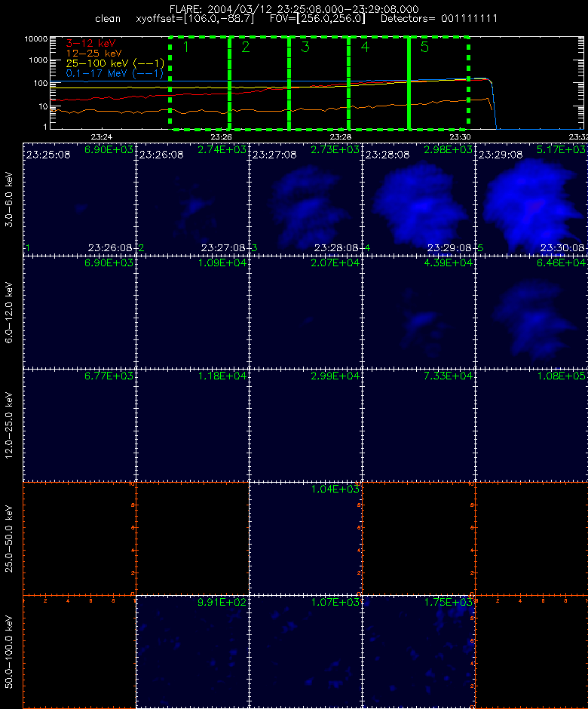
Task: Click the xyoffset=[106.0,-88.7] text
Action: 194,19
